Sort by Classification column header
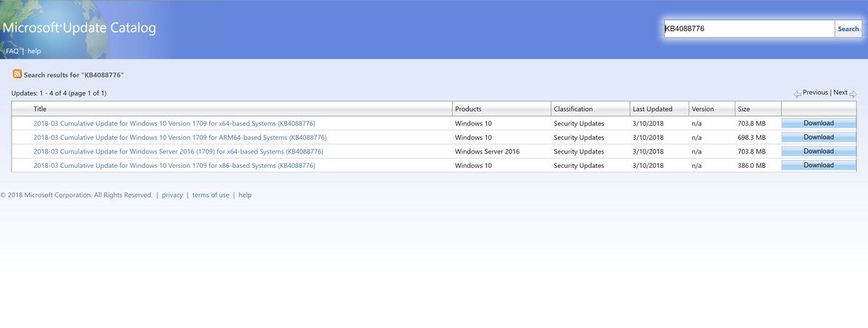This screenshot has height=328, width=868. pyautogui.click(x=573, y=109)
